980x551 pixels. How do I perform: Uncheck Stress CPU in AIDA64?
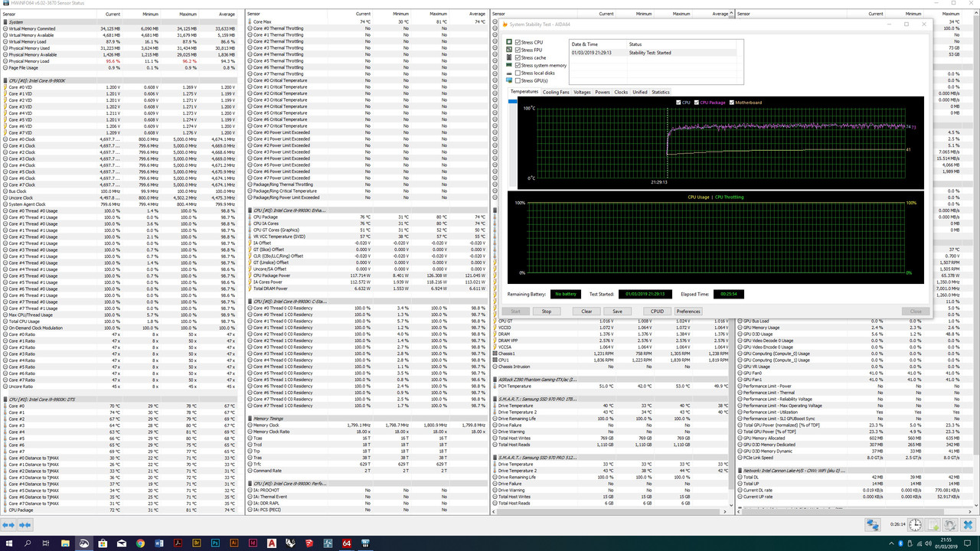pyautogui.click(x=518, y=43)
